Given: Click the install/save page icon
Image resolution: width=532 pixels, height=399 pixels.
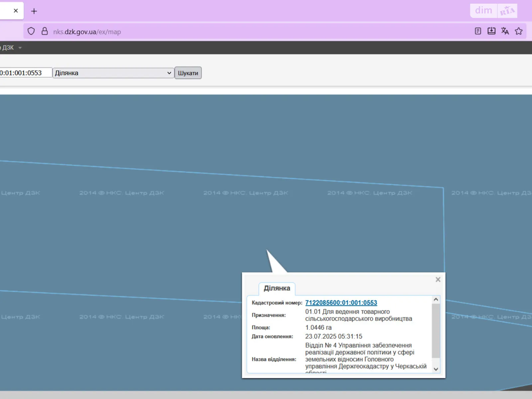Looking at the screenshot, I should point(491,31).
